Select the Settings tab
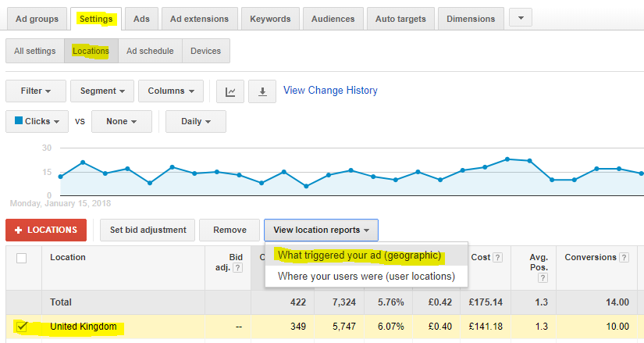Viewport: 644px width, 343px height. (96, 19)
